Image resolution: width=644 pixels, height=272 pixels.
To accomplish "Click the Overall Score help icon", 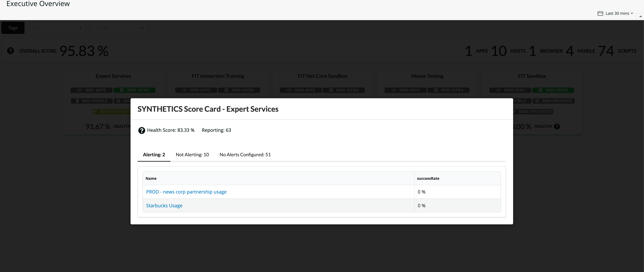I will pyautogui.click(x=11, y=51).
